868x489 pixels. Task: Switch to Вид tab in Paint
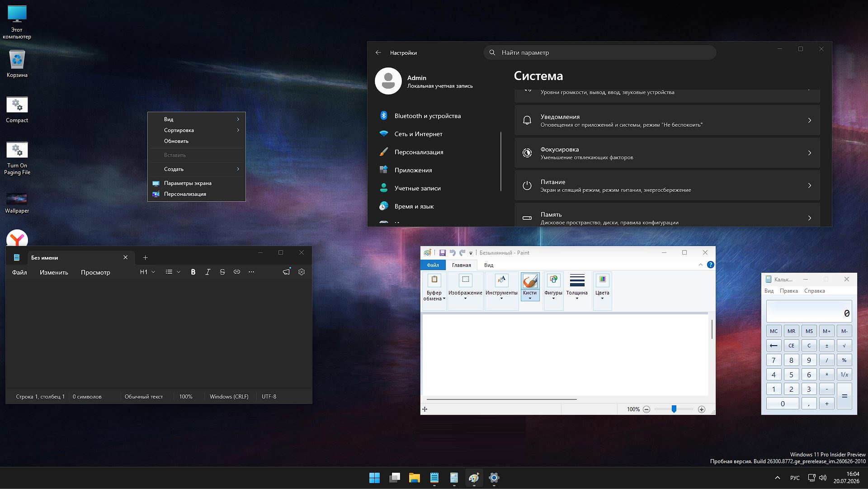(x=489, y=265)
